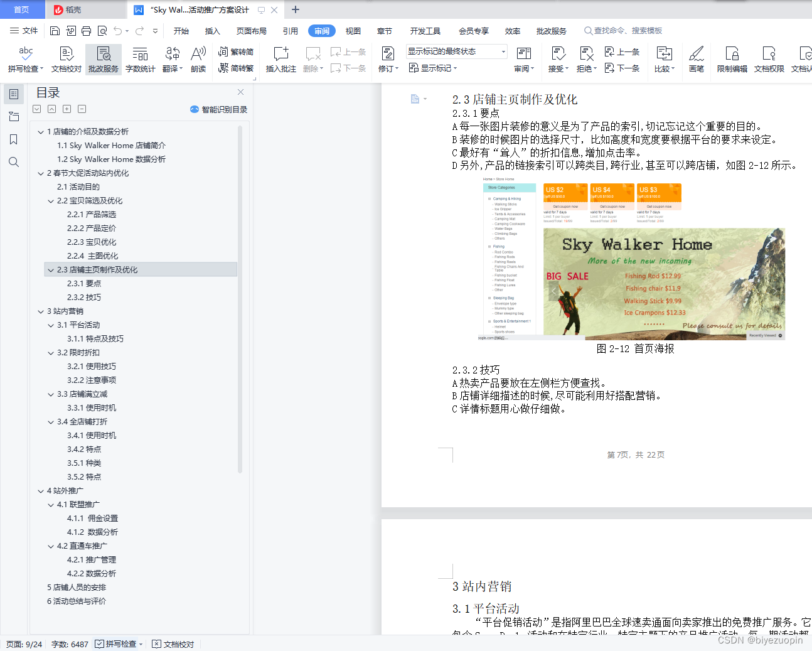Switch to the 页面布局 tab
This screenshot has width=812, height=651.
coord(252,31)
